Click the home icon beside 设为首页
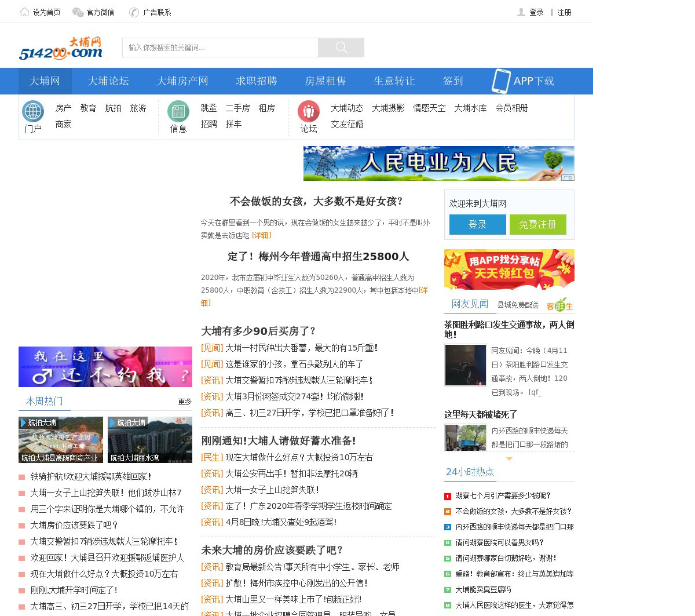Viewport: 695px width, 616px height. coord(24,12)
